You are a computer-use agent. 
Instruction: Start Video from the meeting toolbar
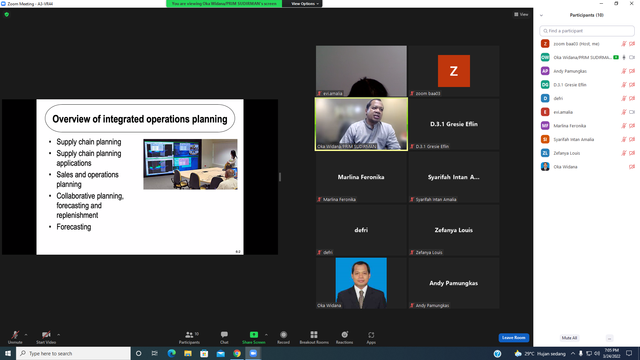pyautogui.click(x=46, y=337)
